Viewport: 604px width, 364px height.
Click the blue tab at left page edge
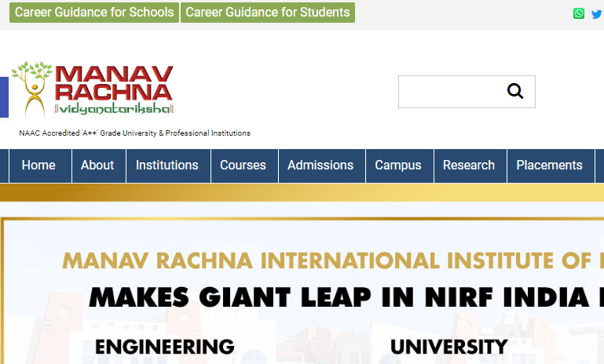[x=4, y=97]
